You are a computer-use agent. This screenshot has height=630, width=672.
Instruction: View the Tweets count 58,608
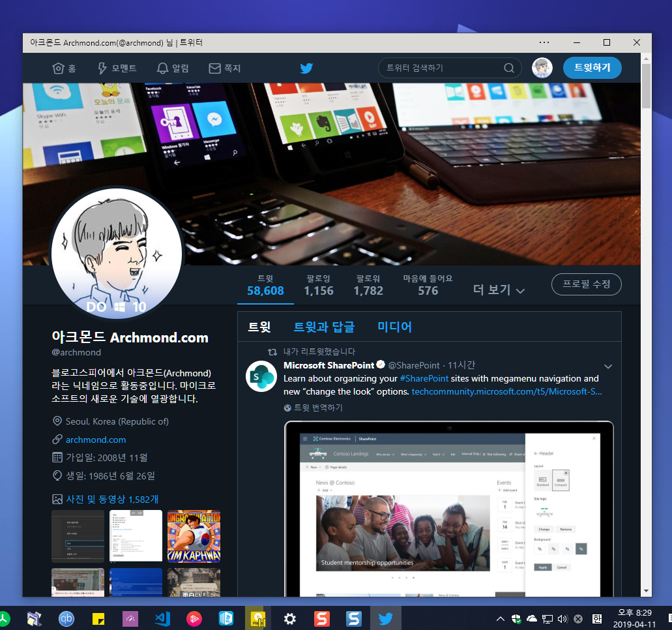pos(265,285)
